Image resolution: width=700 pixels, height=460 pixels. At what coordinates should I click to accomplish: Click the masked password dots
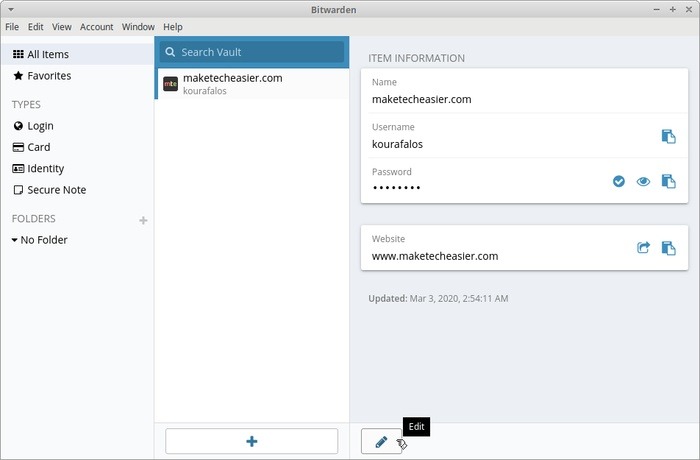(x=396, y=188)
